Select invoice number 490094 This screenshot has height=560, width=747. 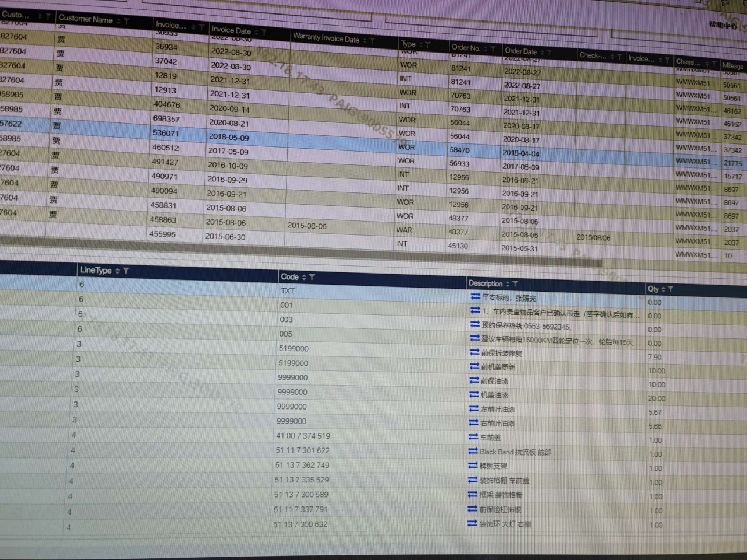tap(164, 191)
